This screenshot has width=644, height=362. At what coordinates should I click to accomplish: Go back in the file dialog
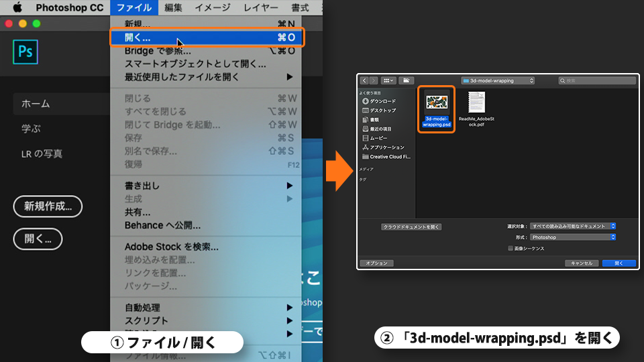click(x=364, y=80)
